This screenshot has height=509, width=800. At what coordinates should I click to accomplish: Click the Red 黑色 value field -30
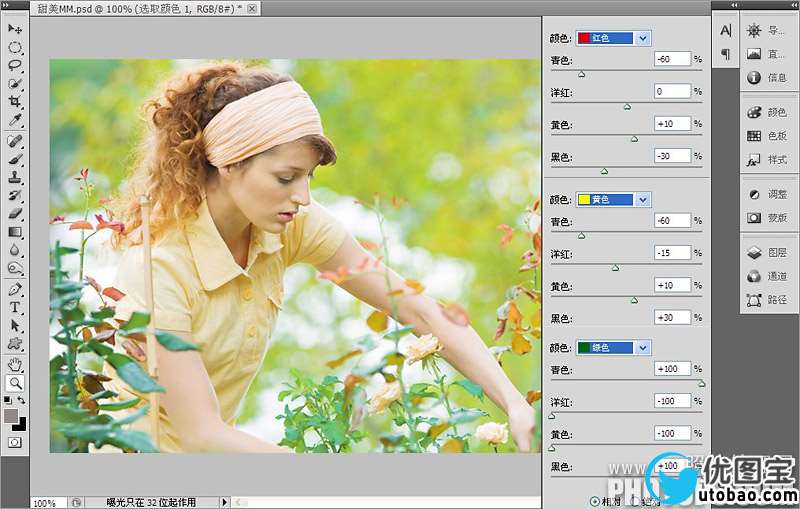(672, 156)
